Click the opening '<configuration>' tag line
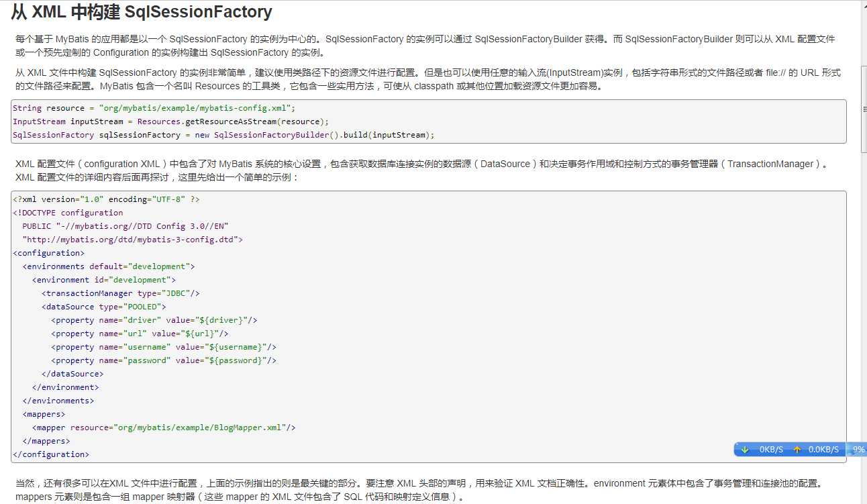 pos(49,253)
